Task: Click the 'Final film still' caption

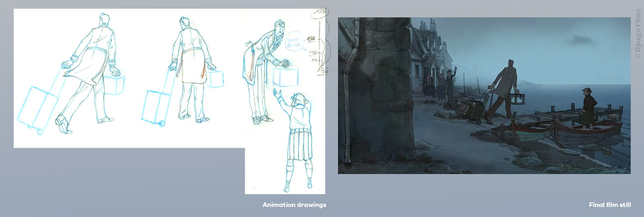Action: pos(610,205)
